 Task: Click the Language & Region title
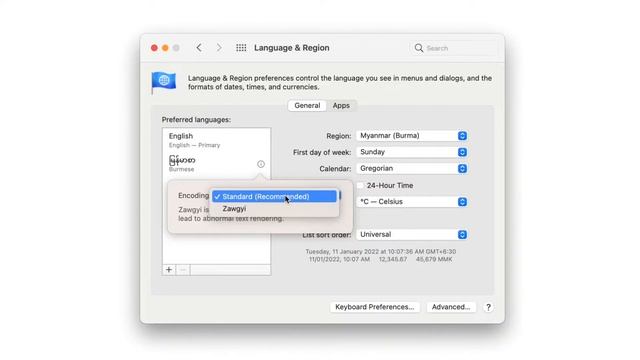coord(291,48)
